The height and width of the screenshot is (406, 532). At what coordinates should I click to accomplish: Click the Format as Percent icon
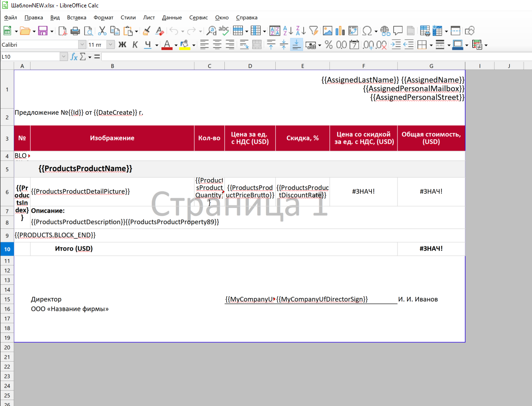tap(328, 45)
